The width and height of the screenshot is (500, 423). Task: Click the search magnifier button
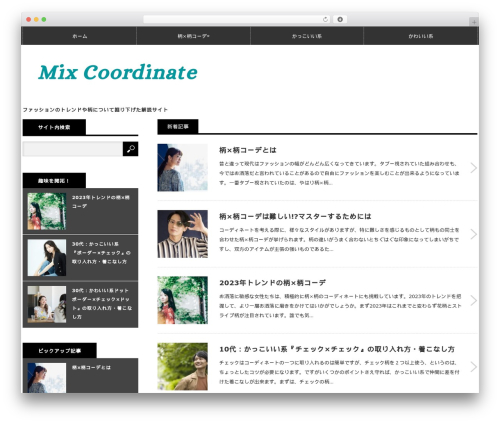click(x=130, y=149)
